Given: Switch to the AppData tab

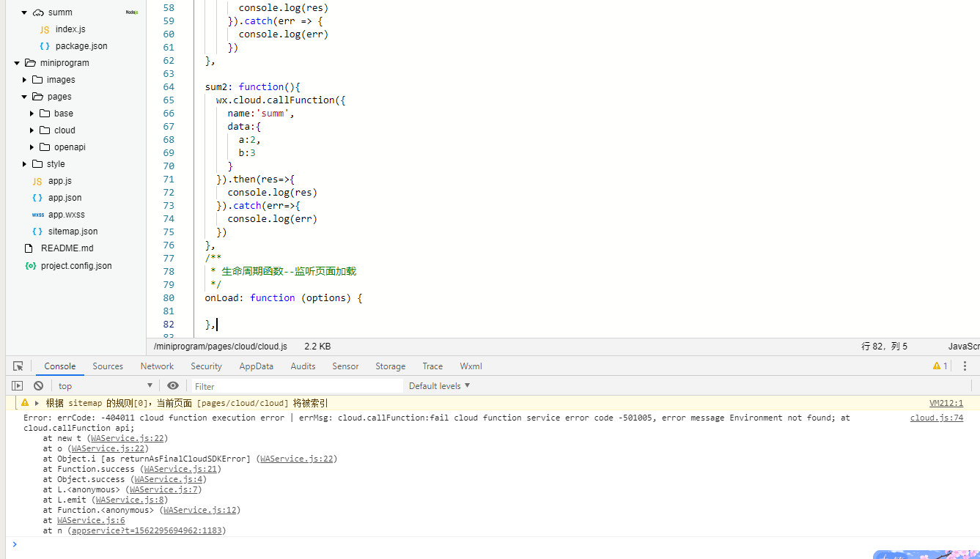Looking at the screenshot, I should pos(256,366).
